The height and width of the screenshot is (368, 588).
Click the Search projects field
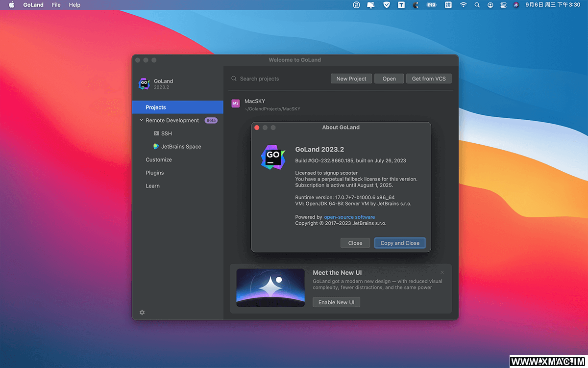pos(278,79)
